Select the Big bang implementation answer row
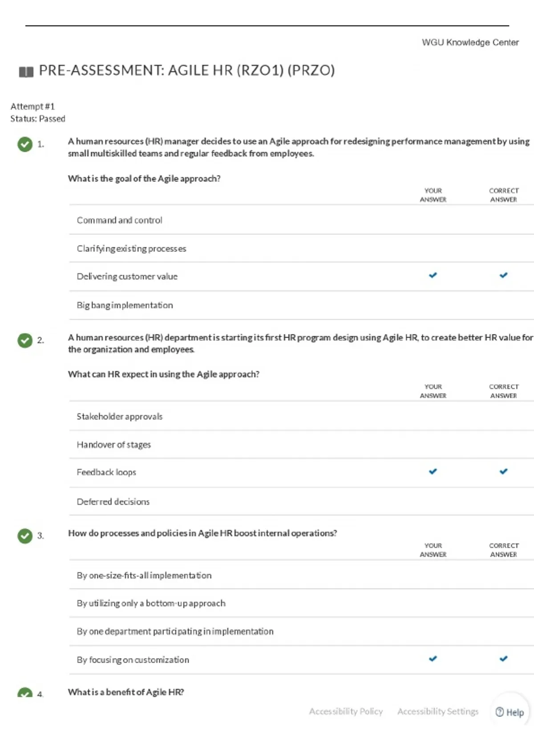The height and width of the screenshot is (756, 534). click(301, 305)
